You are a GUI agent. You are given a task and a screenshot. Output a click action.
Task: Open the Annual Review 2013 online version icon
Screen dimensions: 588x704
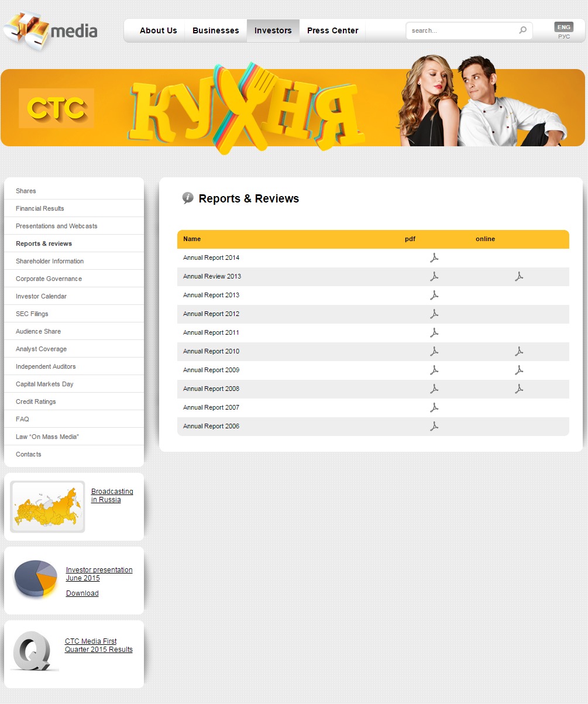coord(518,277)
